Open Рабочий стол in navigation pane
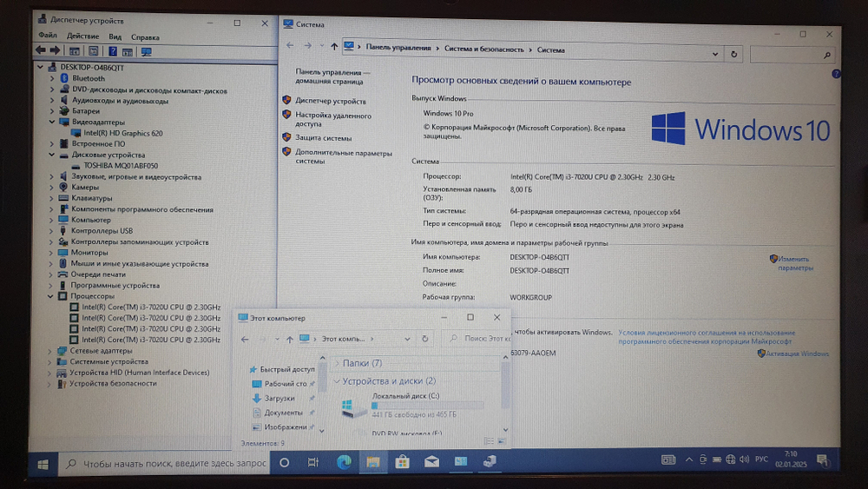868x489 pixels. (285, 383)
